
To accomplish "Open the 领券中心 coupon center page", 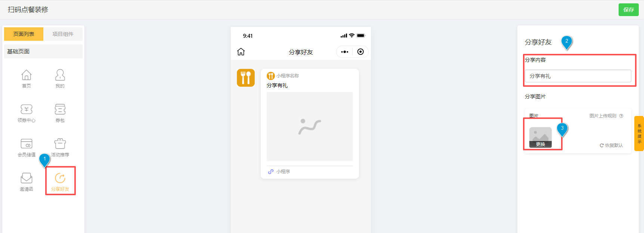I will pos(27,113).
